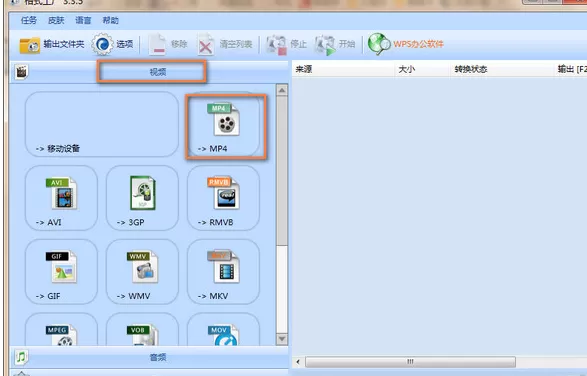The width and height of the screenshot is (587, 376).
Task: Click the 停止 stop button
Action: pos(286,45)
